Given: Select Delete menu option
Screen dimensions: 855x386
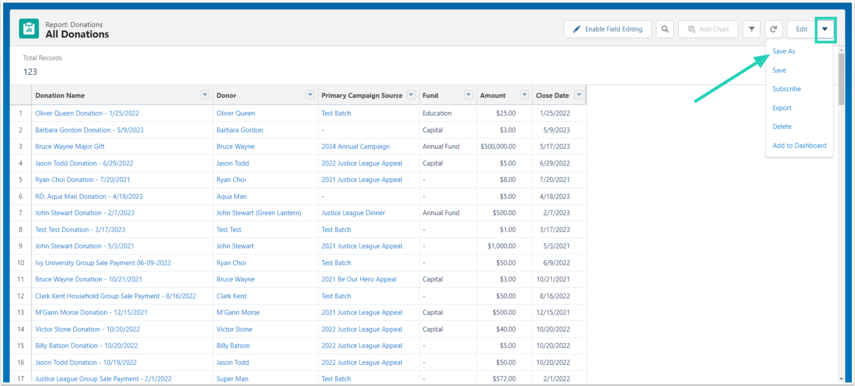Looking at the screenshot, I should coord(782,126).
